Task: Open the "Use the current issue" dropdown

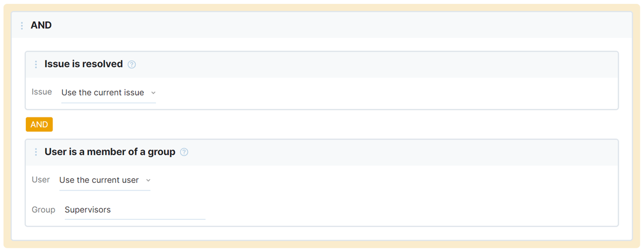Action: click(103, 93)
